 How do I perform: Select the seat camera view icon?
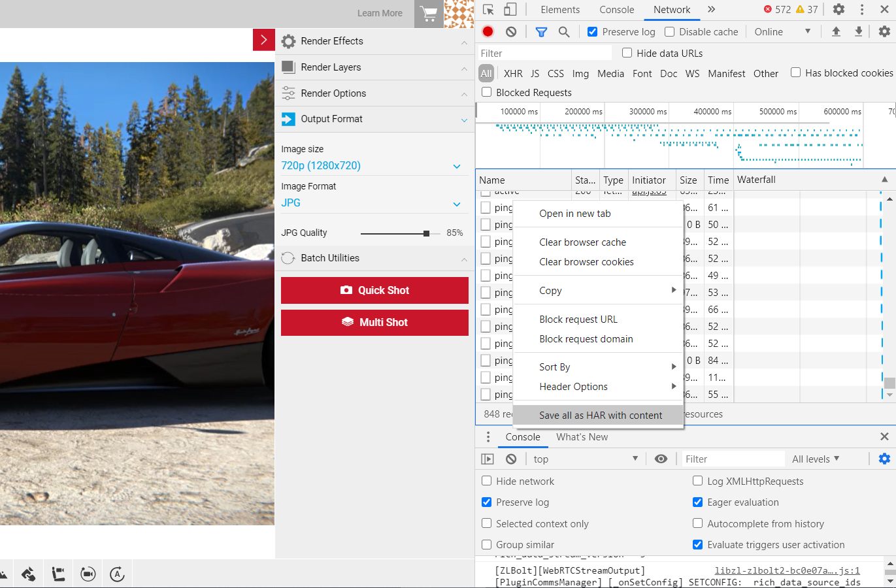(58, 574)
